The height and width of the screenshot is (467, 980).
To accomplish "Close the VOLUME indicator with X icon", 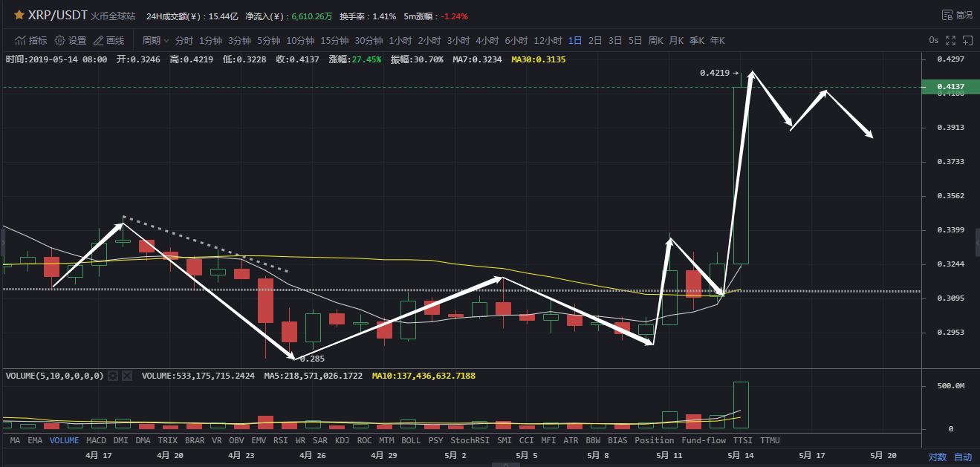I will [x=126, y=376].
